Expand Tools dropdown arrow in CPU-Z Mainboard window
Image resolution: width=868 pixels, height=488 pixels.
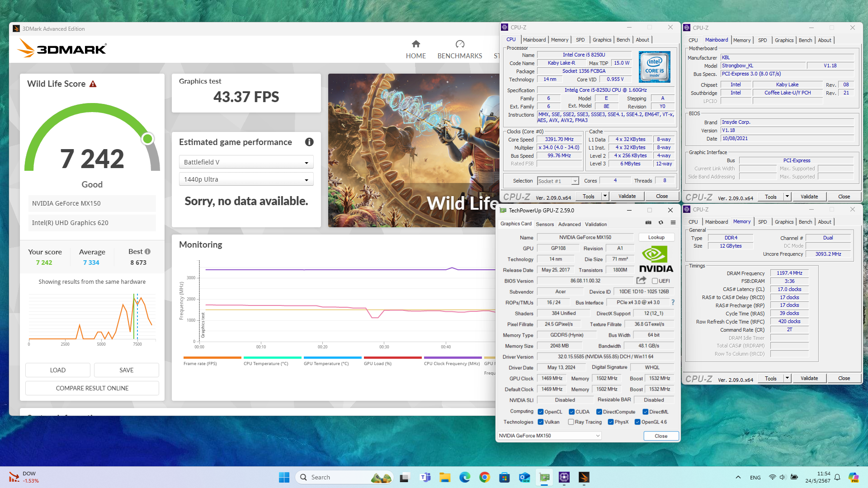pyautogui.click(x=787, y=197)
